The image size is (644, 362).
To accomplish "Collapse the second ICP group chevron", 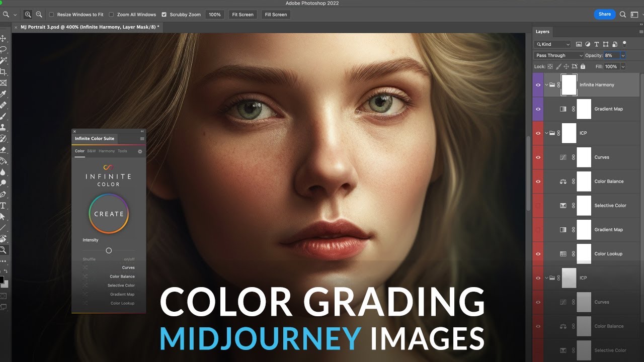I will 546,278.
